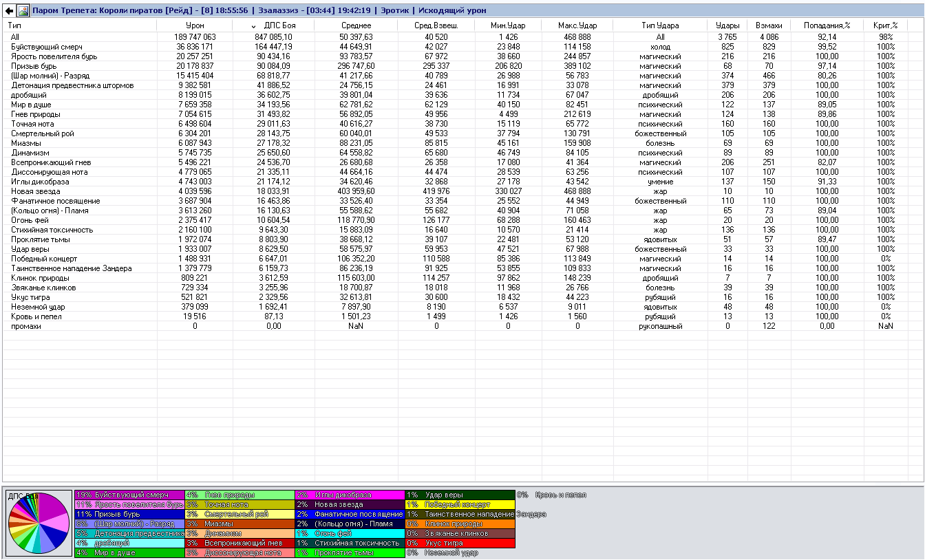Click the blue Призыв бурь legend swatch
The width and height of the screenshot is (925, 560).
(x=129, y=514)
